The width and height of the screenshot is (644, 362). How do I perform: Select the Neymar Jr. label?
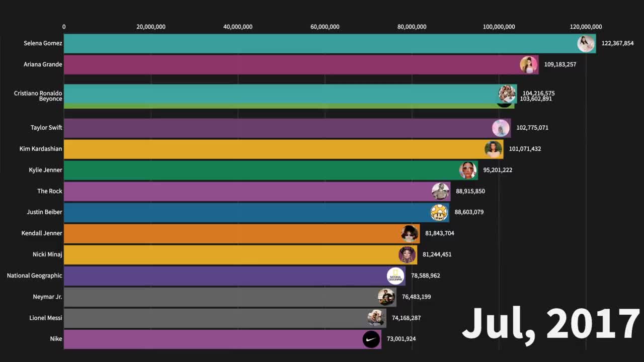(47, 297)
